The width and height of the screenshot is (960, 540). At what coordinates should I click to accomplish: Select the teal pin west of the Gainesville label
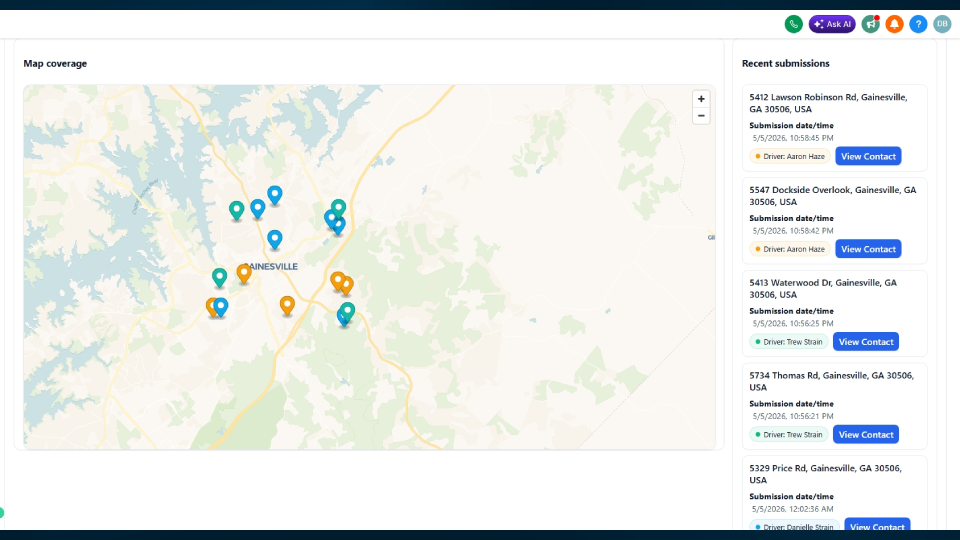[x=219, y=278]
